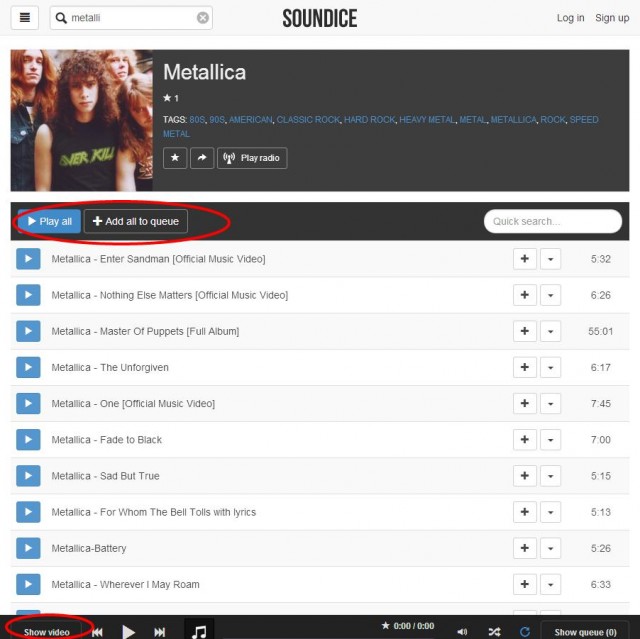Image resolution: width=640 pixels, height=639 pixels.
Task: Play One Official Music Video track
Action: [28, 404]
